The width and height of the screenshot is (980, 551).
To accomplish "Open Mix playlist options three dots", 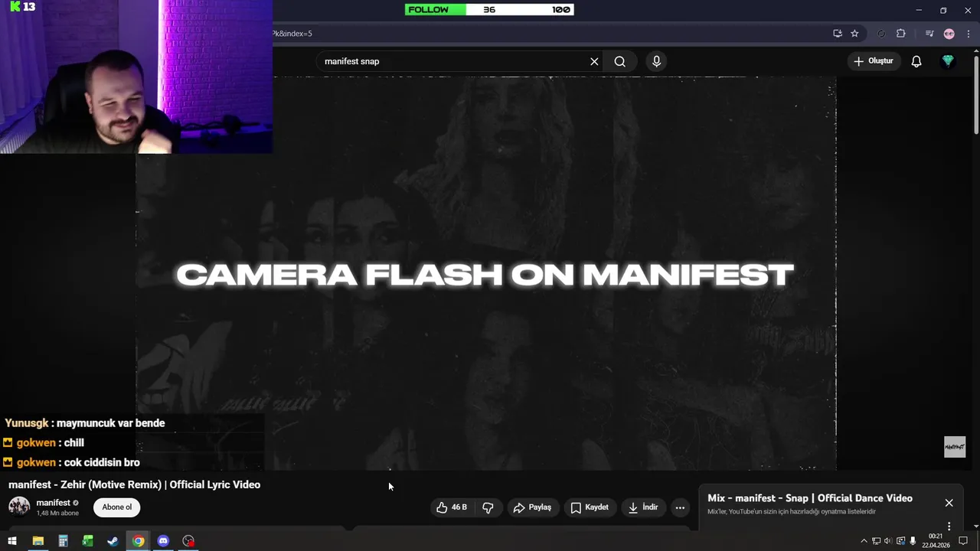I will tap(949, 527).
